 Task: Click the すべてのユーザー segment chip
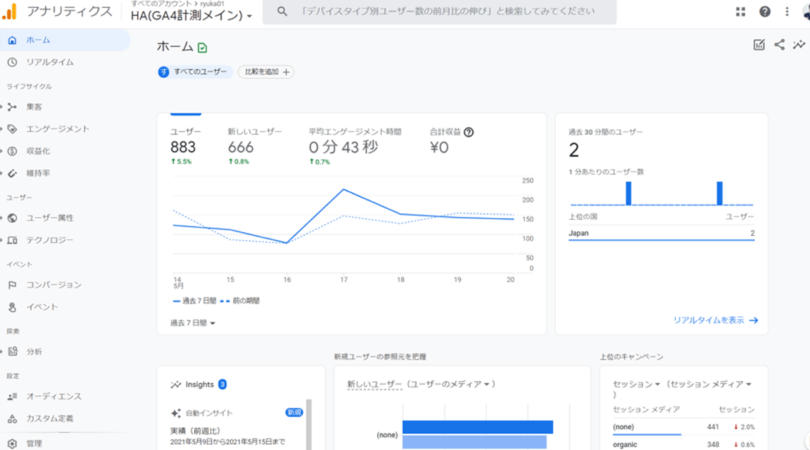tap(195, 72)
